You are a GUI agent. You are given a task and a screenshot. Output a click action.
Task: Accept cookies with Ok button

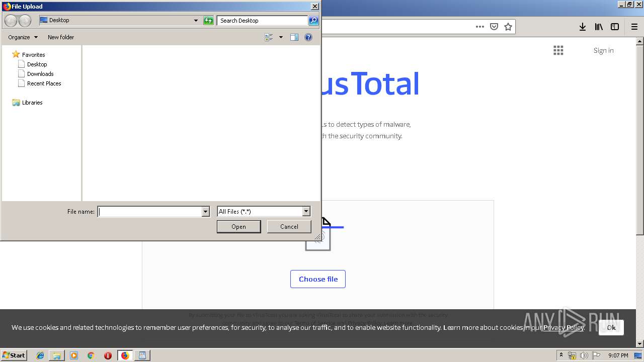pyautogui.click(x=611, y=327)
